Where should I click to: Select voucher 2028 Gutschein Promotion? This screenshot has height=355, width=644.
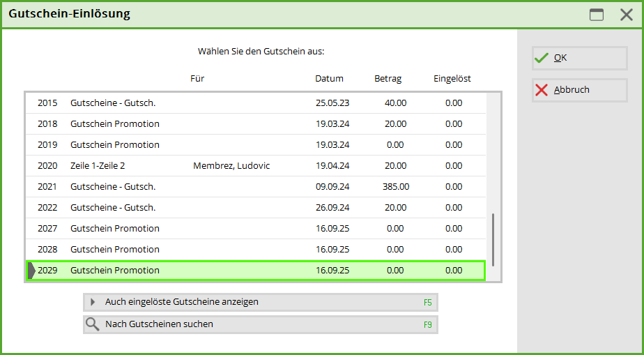coord(255,250)
